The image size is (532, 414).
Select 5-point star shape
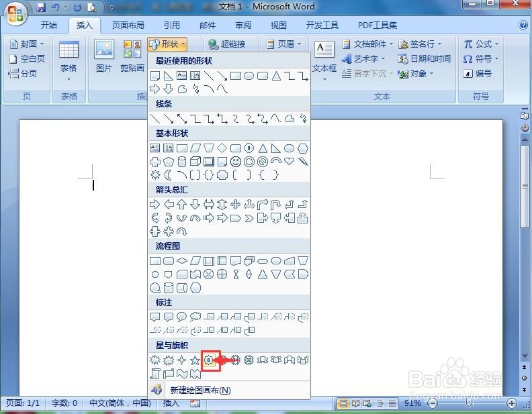click(x=195, y=360)
